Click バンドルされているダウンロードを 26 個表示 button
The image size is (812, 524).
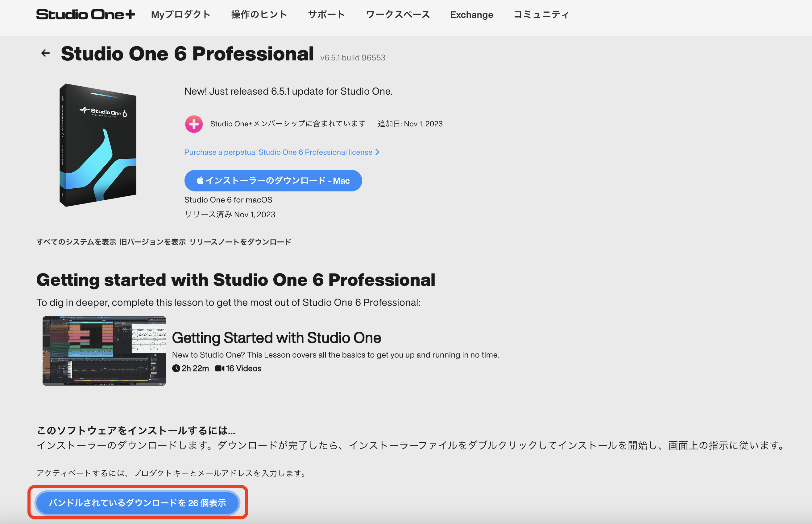(138, 503)
